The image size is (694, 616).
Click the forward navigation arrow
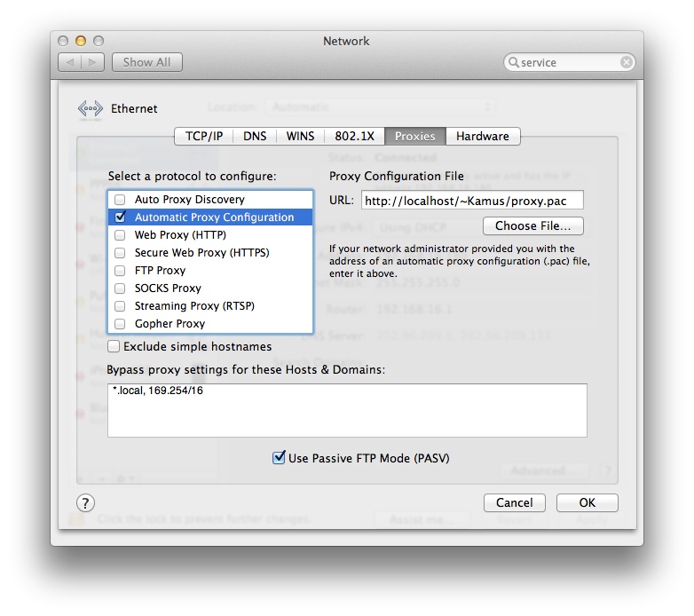(x=92, y=62)
